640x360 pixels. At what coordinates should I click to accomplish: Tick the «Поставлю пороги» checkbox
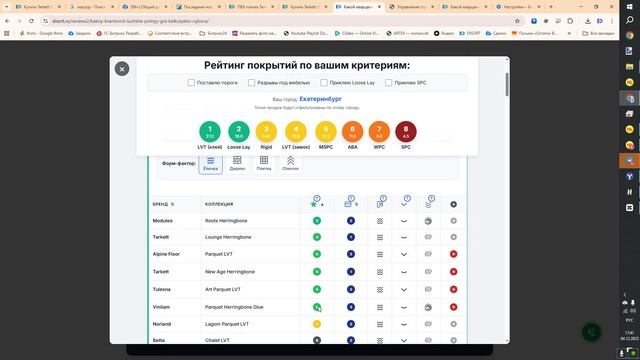(191, 82)
